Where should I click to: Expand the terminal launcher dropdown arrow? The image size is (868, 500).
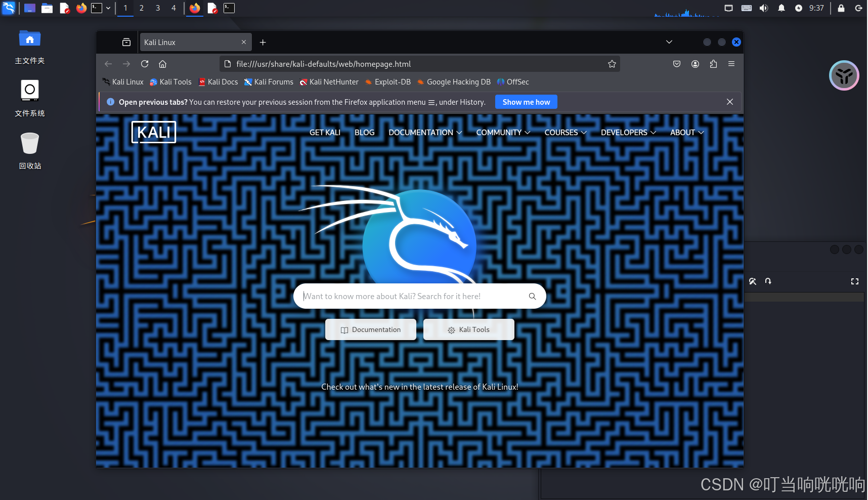point(108,8)
